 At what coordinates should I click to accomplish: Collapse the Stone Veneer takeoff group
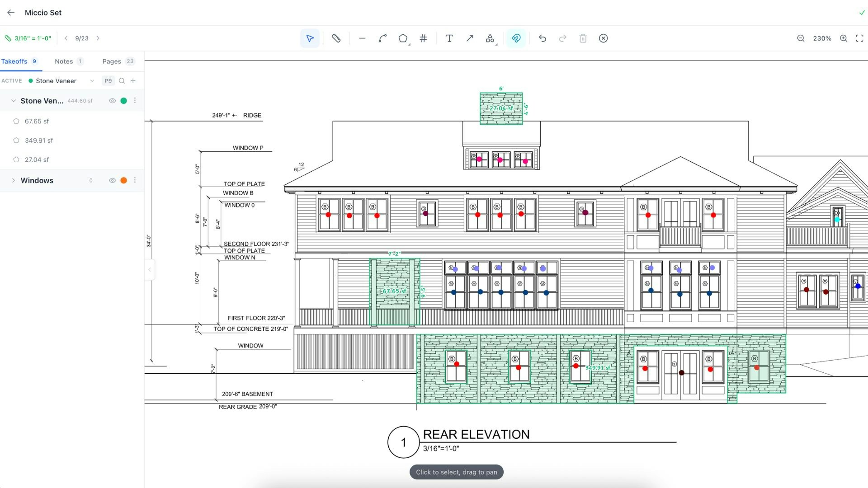point(13,100)
